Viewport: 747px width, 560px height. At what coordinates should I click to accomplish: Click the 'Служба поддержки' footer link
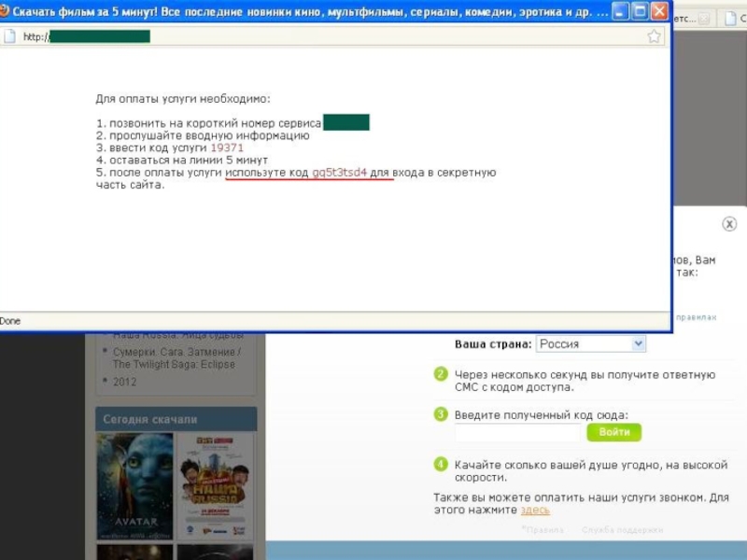[x=622, y=530]
